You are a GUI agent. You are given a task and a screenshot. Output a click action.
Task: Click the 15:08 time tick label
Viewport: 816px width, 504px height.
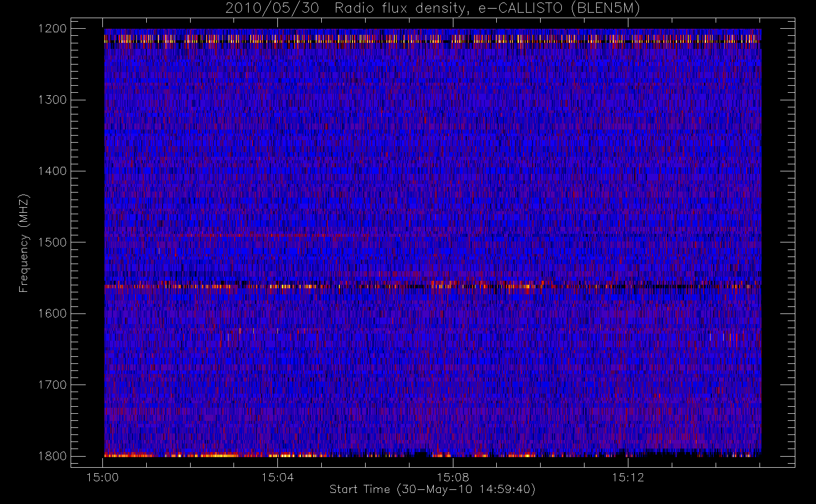(x=453, y=477)
